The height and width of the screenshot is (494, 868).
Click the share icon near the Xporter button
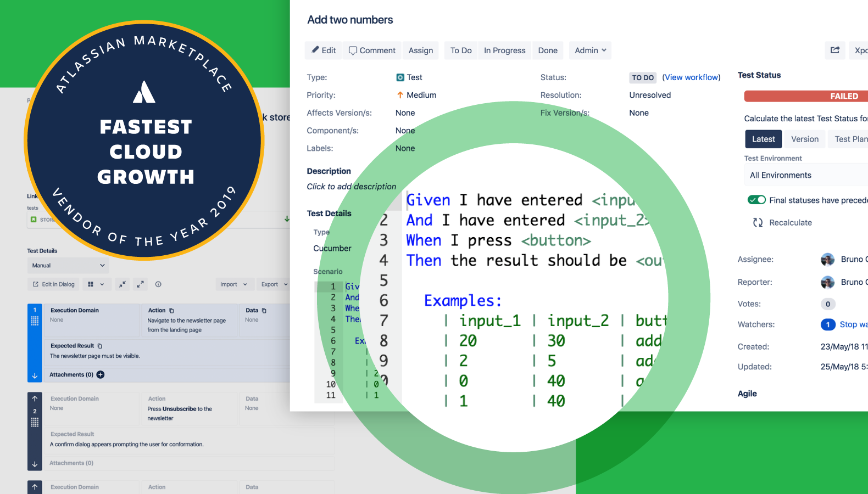(834, 50)
